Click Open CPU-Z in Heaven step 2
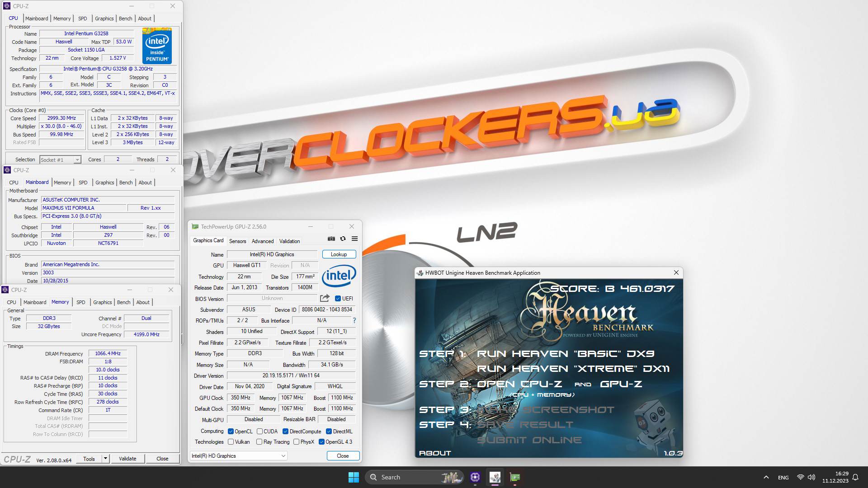This screenshot has height=488, width=868. (x=519, y=384)
